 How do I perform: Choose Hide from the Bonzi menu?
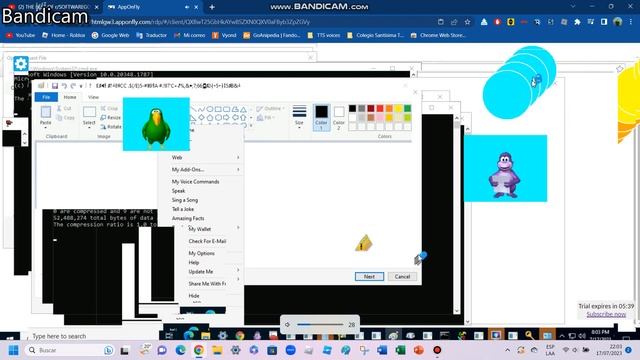pyautogui.click(x=194, y=296)
